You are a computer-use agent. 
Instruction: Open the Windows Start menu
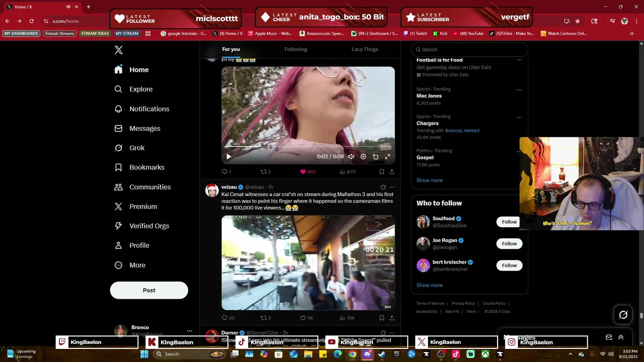tap(144, 354)
